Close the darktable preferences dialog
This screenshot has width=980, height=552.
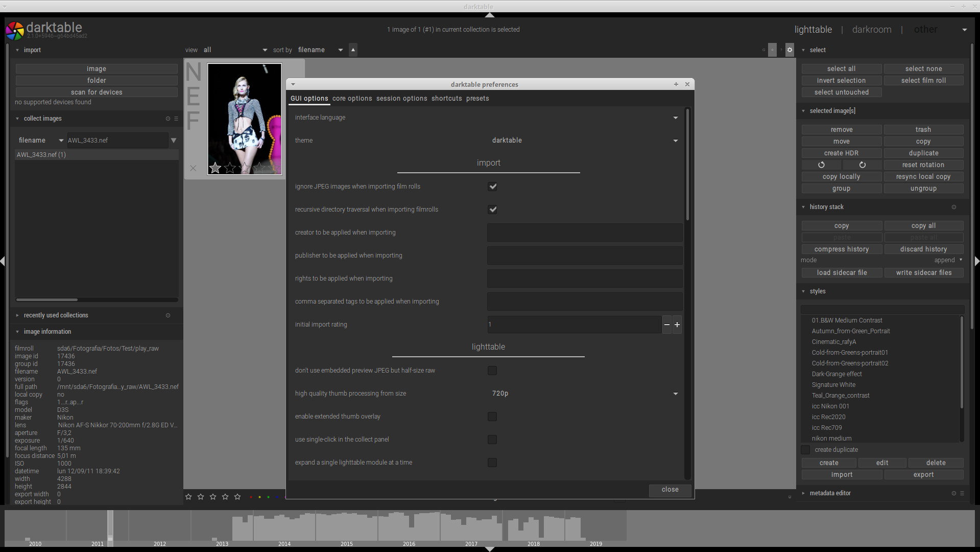tap(670, 490)
